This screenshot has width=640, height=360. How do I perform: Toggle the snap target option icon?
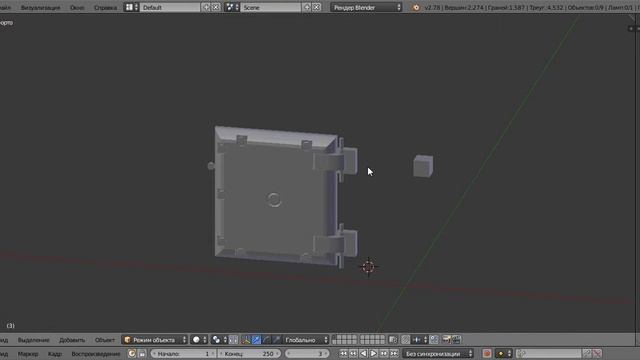pyautogui.click(x=434, y=340)
